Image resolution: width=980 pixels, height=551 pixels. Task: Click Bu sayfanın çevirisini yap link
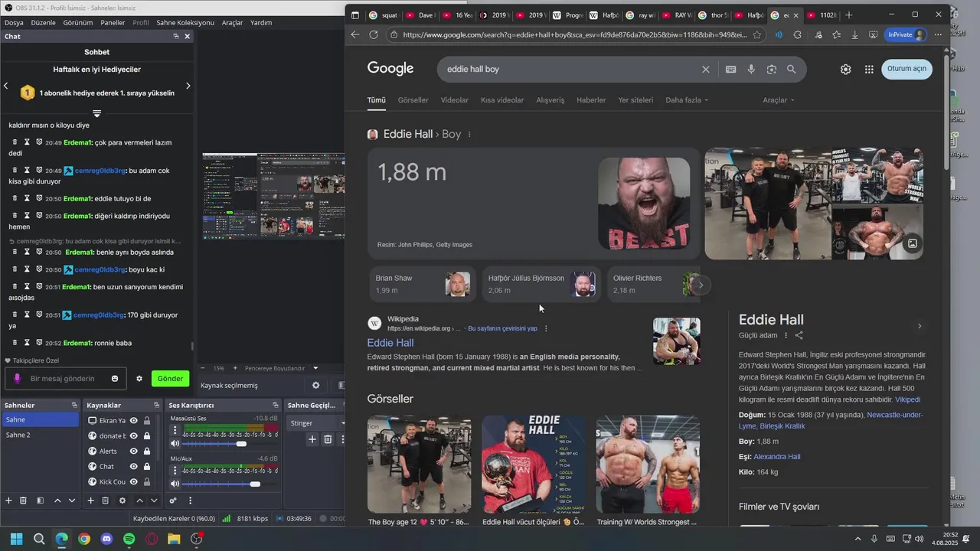(x=502, y=328)
